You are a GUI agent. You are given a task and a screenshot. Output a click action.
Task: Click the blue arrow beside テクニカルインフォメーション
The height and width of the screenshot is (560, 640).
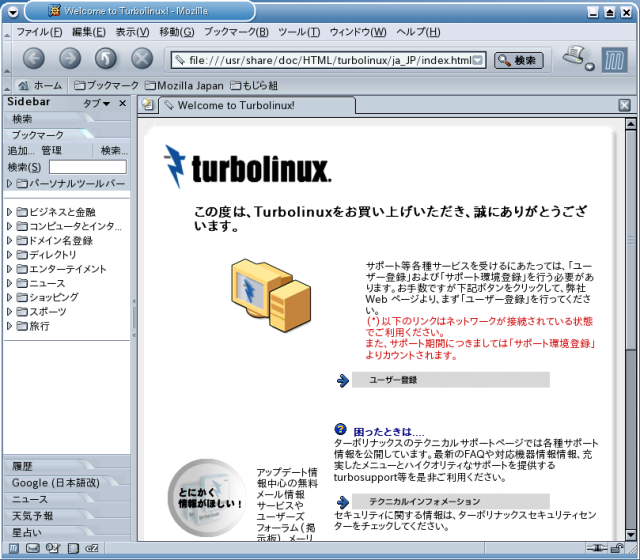click(x=342, y=502)
